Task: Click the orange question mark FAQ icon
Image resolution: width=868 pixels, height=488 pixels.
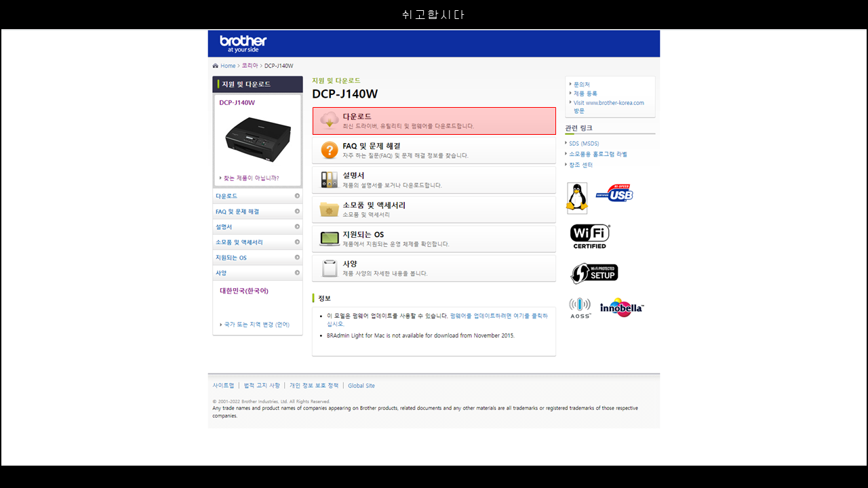Action: coord(330,150)
